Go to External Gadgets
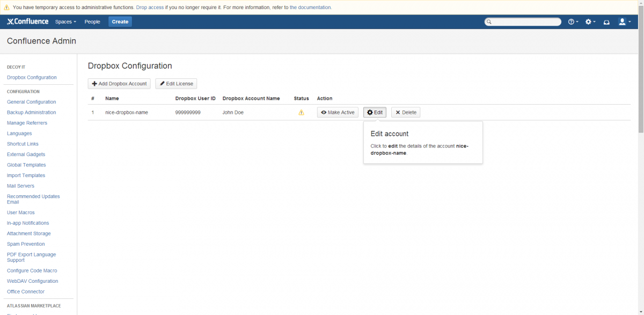The width and height of the screenshot is (644, 315). pos(26,155)
